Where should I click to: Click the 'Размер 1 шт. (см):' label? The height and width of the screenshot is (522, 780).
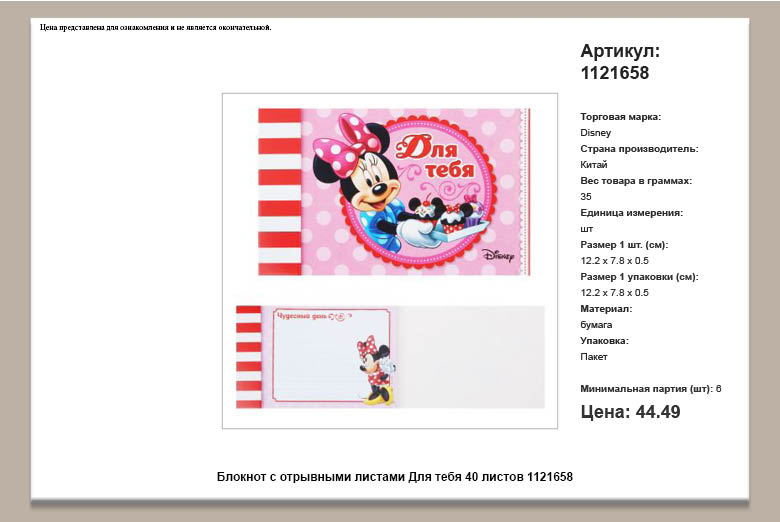[x=624, y=245]
